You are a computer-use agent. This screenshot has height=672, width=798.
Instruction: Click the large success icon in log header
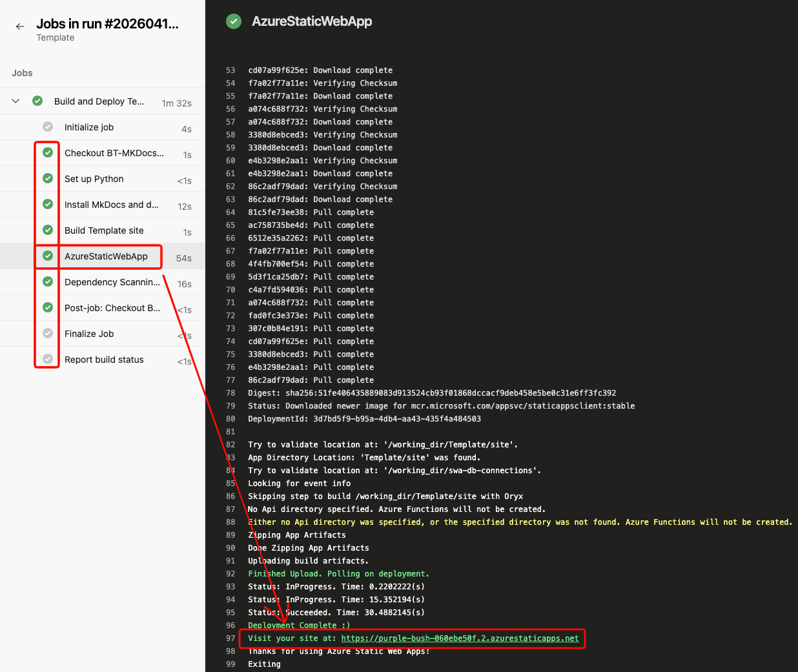(234, 21)
